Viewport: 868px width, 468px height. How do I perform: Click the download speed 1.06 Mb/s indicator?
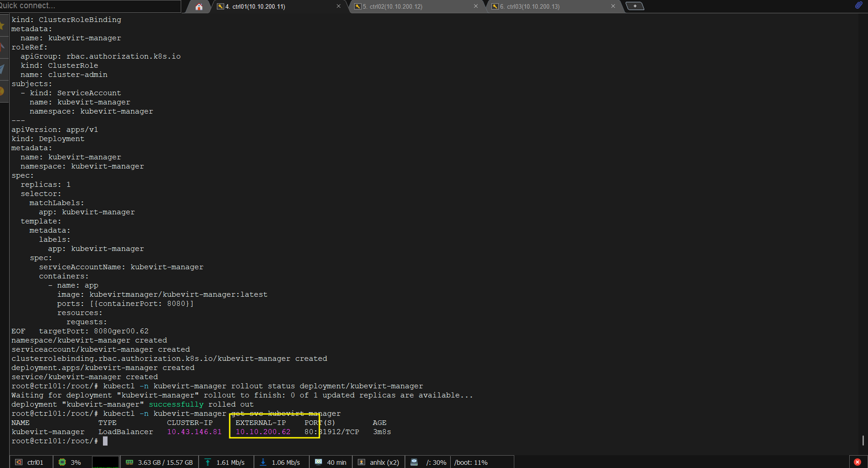coord(280,462)
